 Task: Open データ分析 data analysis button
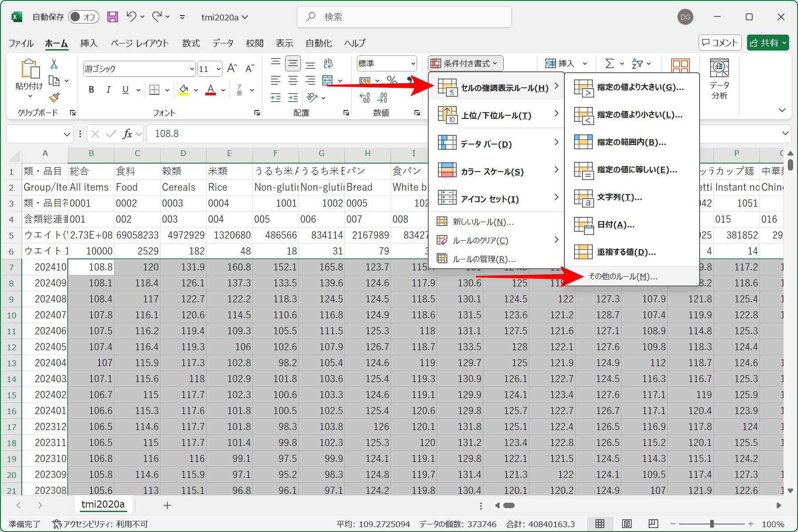click(720, 79)
